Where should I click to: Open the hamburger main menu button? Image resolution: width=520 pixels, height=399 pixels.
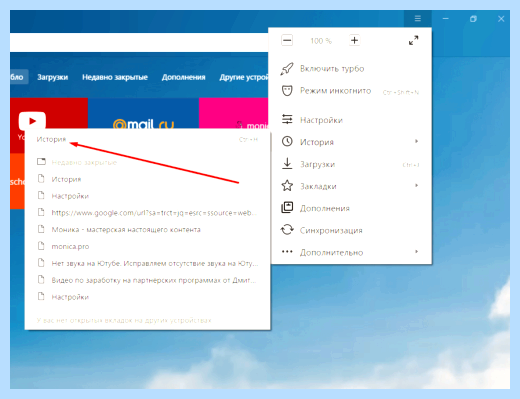(x=418, y=19)
